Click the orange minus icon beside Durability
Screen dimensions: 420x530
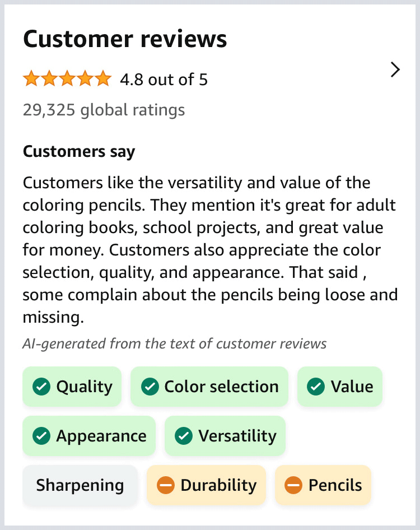click(166, 485)
